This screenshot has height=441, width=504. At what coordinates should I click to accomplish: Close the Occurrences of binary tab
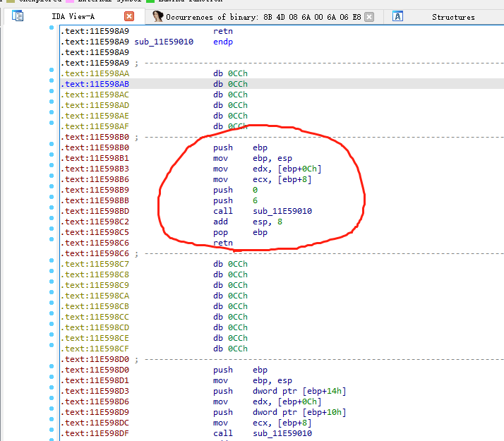(x=369, y=16)
